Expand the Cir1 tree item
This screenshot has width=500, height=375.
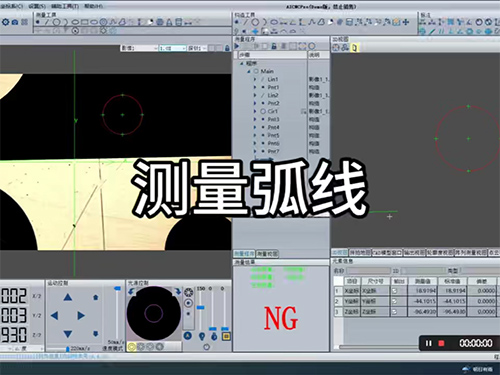tap(255, 111)
